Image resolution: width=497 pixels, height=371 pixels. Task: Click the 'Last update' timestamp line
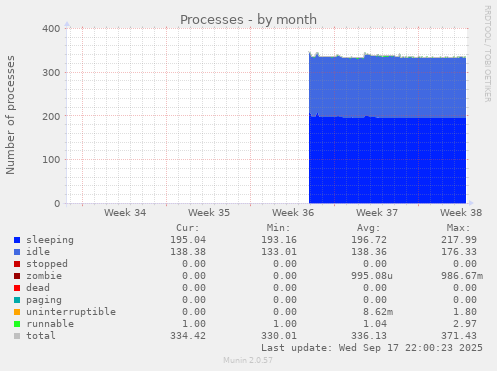[372, 348]
